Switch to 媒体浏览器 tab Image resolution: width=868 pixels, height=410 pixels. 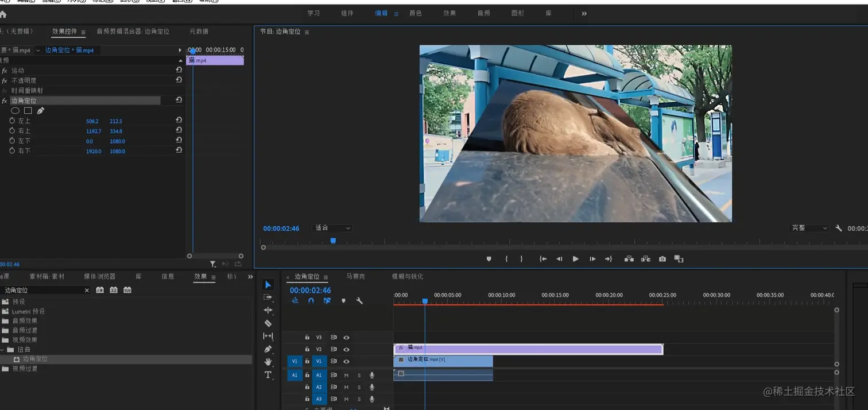coord(100,277)
